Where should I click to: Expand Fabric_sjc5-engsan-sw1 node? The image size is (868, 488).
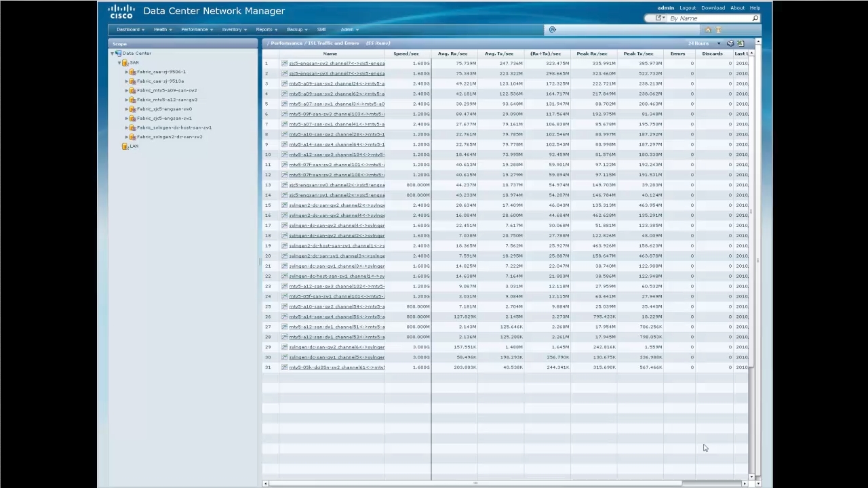click(127, 118)
